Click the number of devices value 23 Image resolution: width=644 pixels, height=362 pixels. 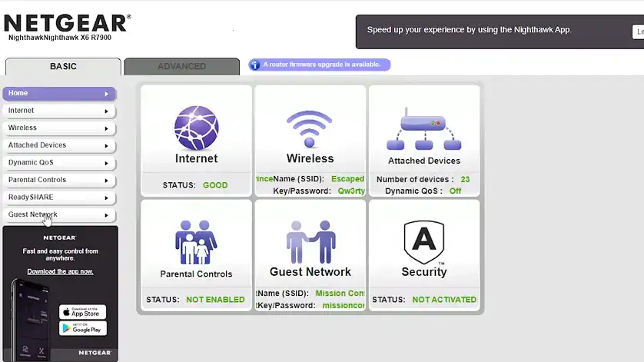[465, 180]
